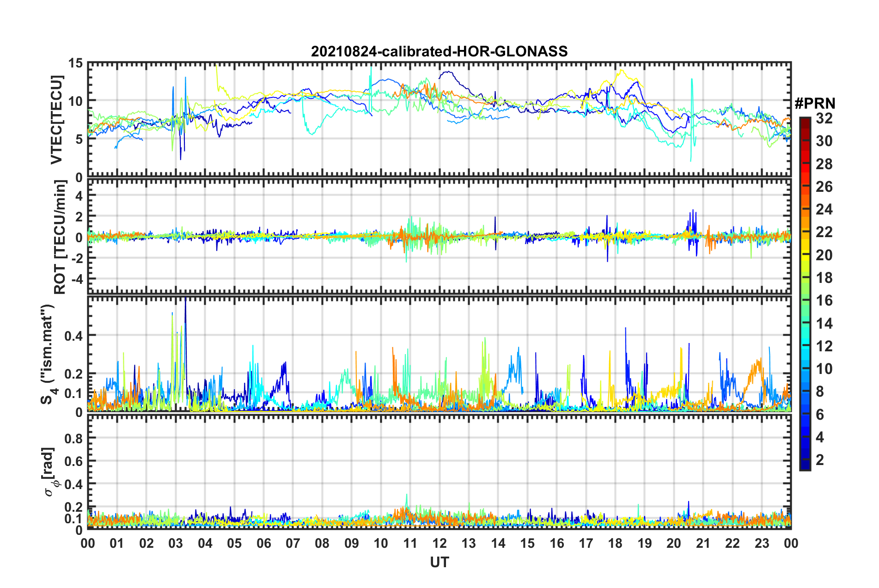879x588 pixels.
Task: Click the ROT axis tick label -4
Action: pos(78,279)
